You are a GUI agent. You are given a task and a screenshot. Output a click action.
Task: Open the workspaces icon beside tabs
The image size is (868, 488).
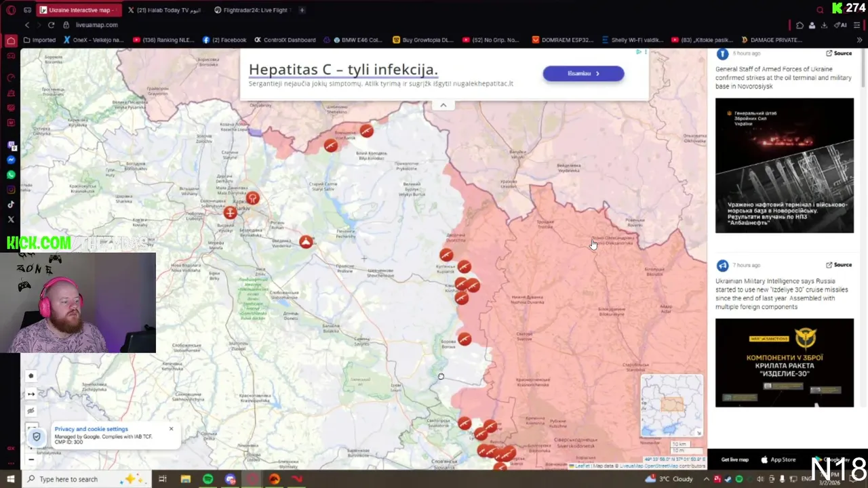[x=27, y=10]
